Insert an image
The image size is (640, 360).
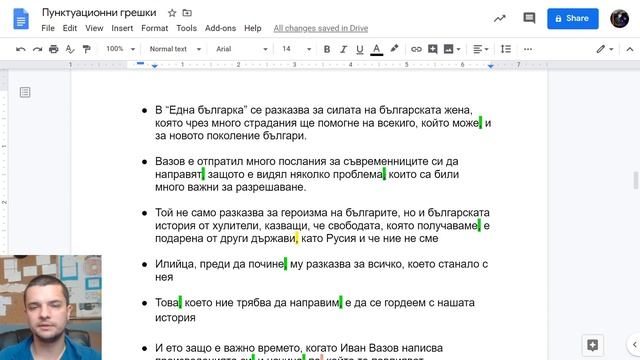pyautogui.click(x=448, y=49)
